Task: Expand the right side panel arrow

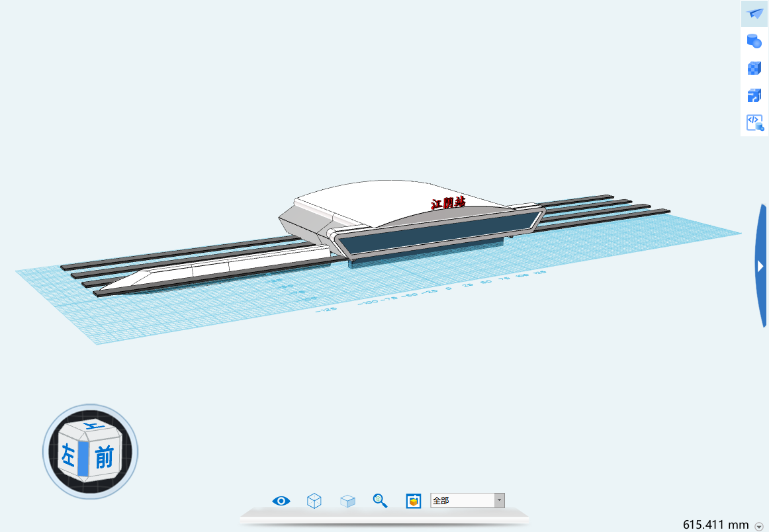Action: pyautogui.click(x=760, y=266)
